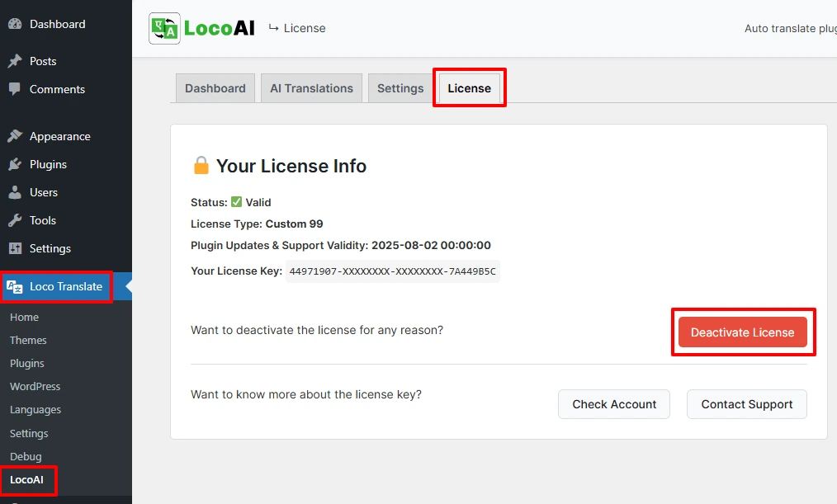The image size is (837, 504).
Task: Select Loco Translate in the sidebar
Action: (x=66, y=287)
